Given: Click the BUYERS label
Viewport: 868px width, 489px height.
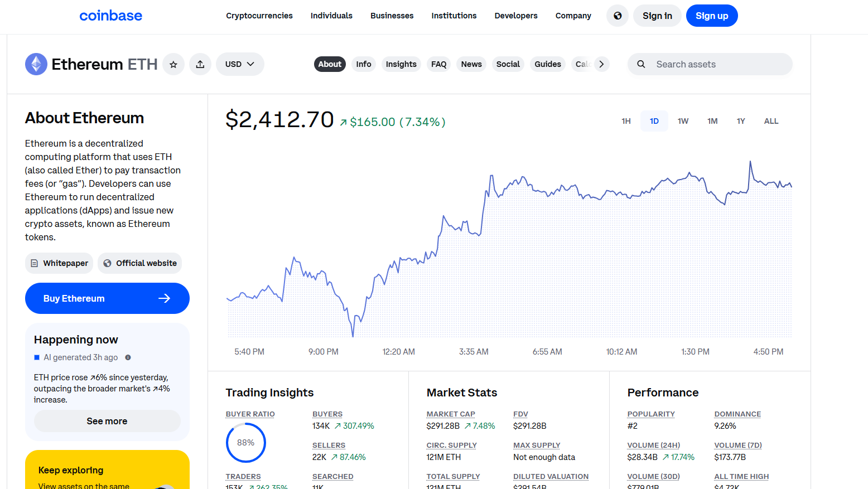Looking at the screenshot, I should (x=327, y=414).
